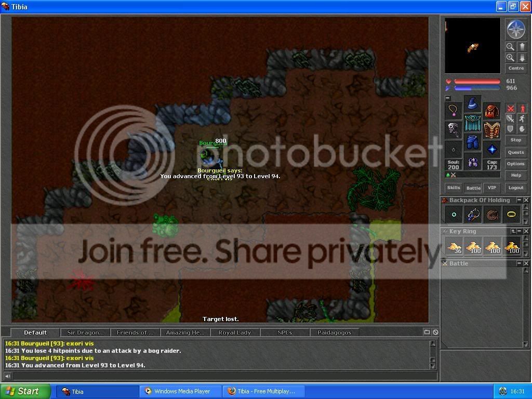Toggle balanced sword-and-shield fight mode
532x399 pixels.
click(x=510, y=118)
